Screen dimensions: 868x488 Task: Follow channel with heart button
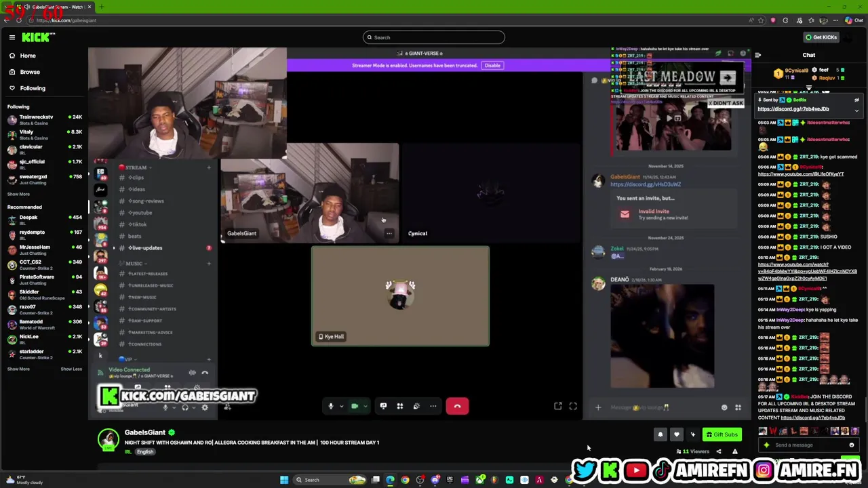click(x=676, y=434)
